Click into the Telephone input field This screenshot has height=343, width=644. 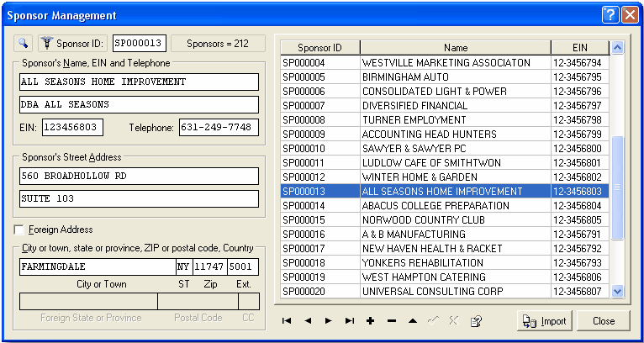tap(218, 128)
